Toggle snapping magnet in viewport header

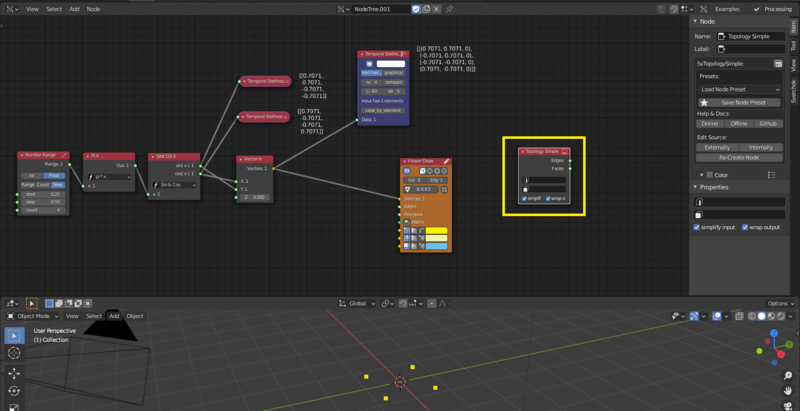coord(404,303)
